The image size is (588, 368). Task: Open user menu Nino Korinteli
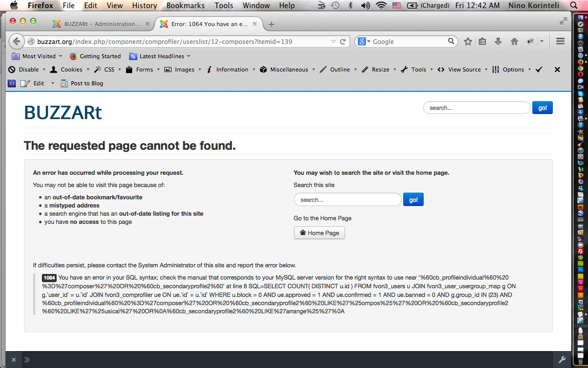point(533,5)
